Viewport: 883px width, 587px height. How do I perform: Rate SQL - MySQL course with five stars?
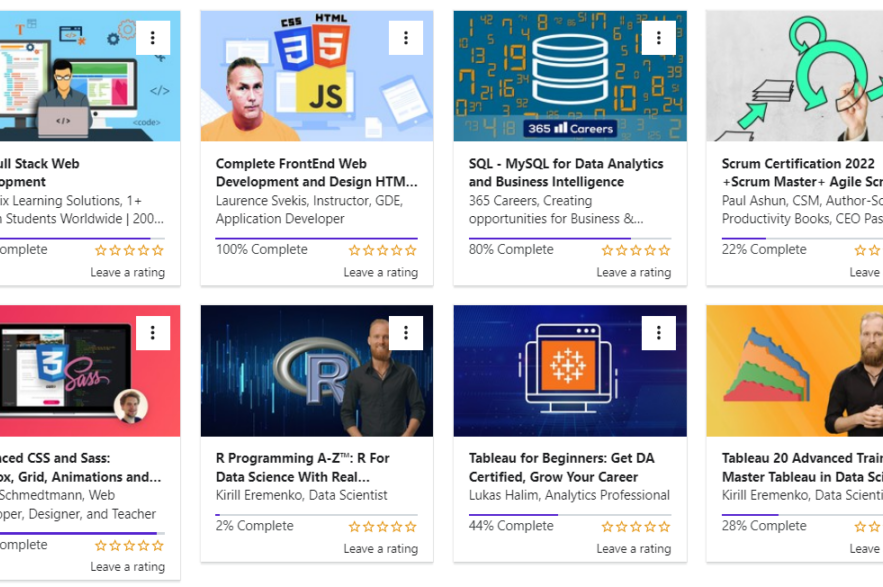click(665, 250)
